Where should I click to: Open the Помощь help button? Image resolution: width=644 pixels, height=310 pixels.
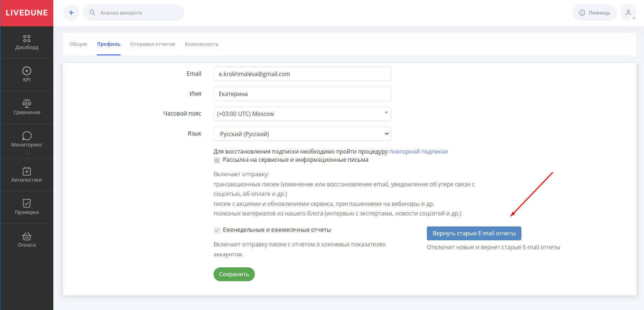coord(595,12)
